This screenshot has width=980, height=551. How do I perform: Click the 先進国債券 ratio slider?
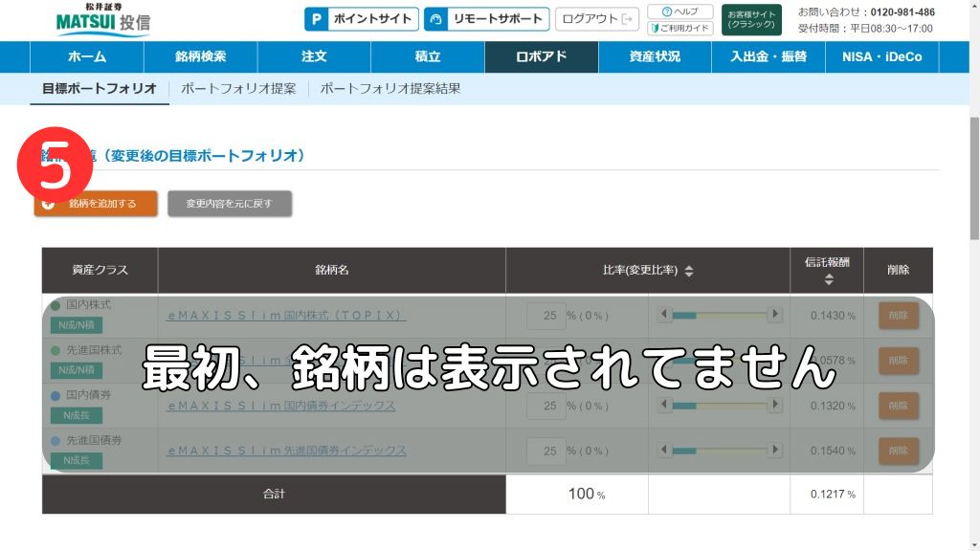tap(720, 451)
